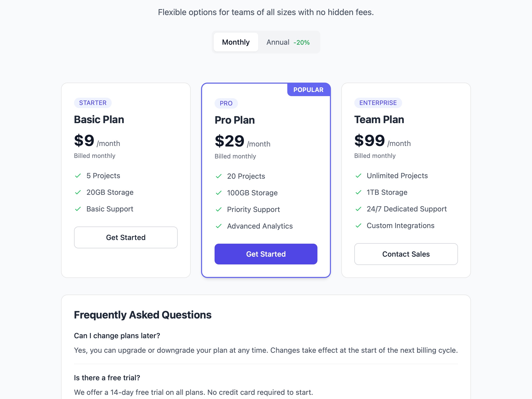Click the checkmark next to 20 Projects

pos(218,176)
